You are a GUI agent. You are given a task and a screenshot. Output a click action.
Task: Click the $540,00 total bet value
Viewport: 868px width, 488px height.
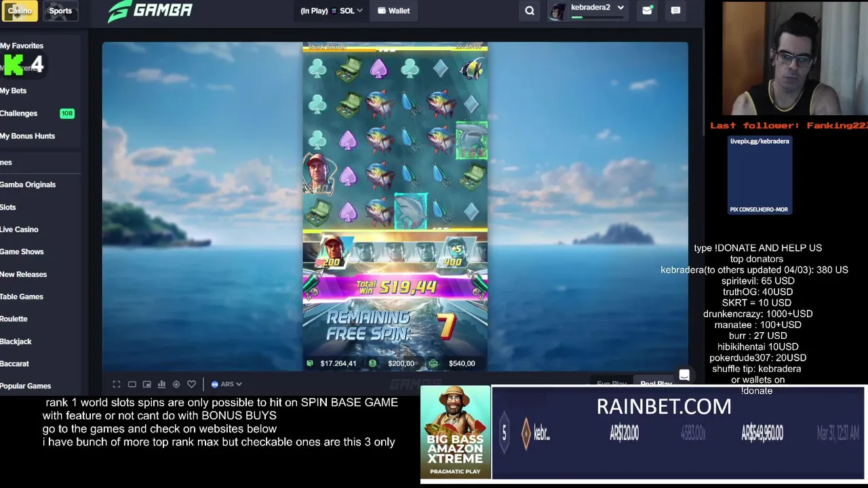pos(461,363)
